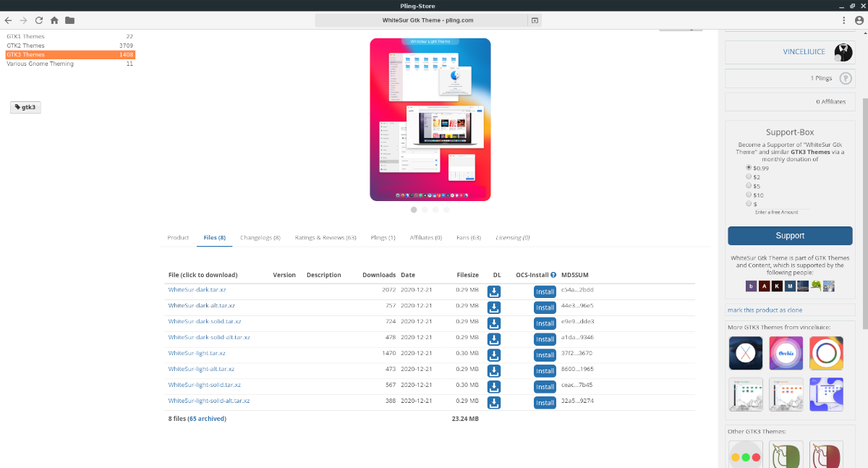Select the $5 donation radio button

coord(749,185)
